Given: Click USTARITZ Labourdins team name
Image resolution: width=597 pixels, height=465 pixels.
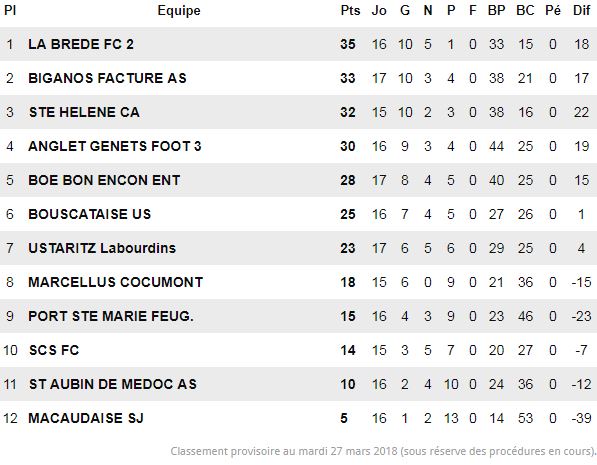Looking at the screenshot, I should coord(102,248).
